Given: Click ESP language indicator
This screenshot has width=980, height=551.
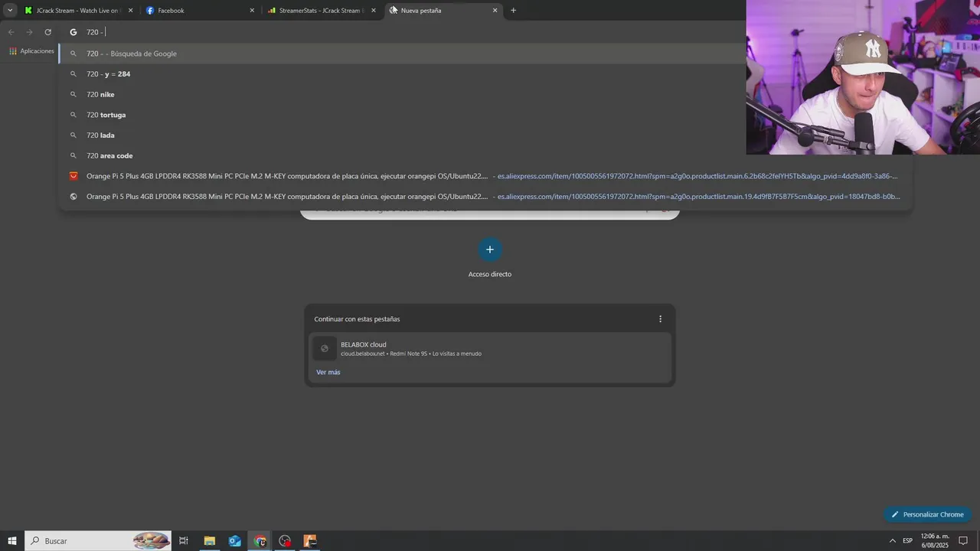Looking at the screenshot, I should click(x=907, y=541).
